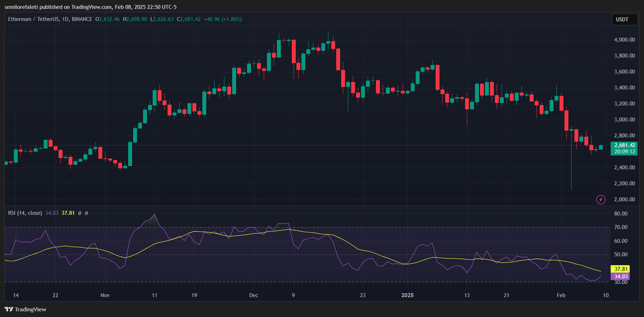Click the 2,400.00 price axis label
Screen dimensions: 644x317
pyautogui.click(x=624, y=168)
